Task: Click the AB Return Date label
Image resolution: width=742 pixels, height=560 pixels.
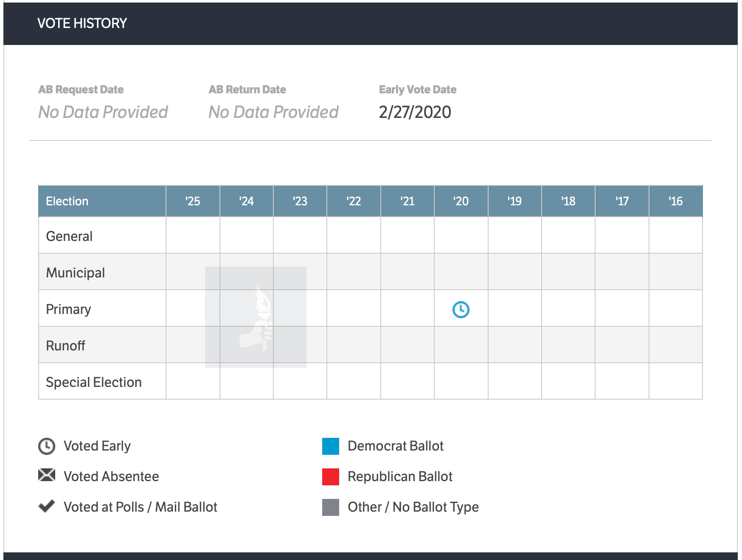Action: (247, 90)
